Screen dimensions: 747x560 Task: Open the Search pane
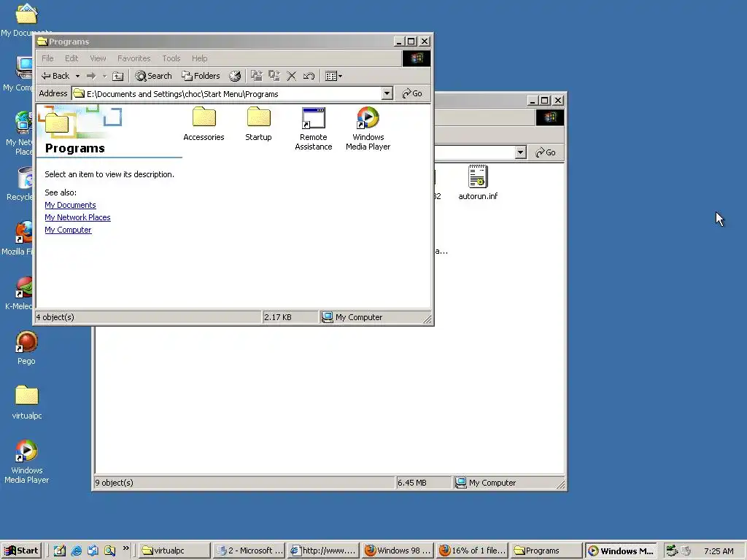(x=153, y=76)
